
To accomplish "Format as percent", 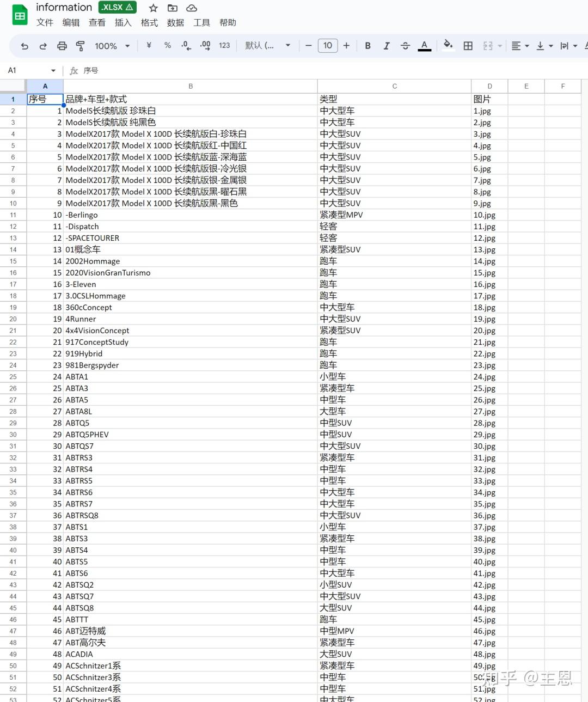I will (168, 46).
